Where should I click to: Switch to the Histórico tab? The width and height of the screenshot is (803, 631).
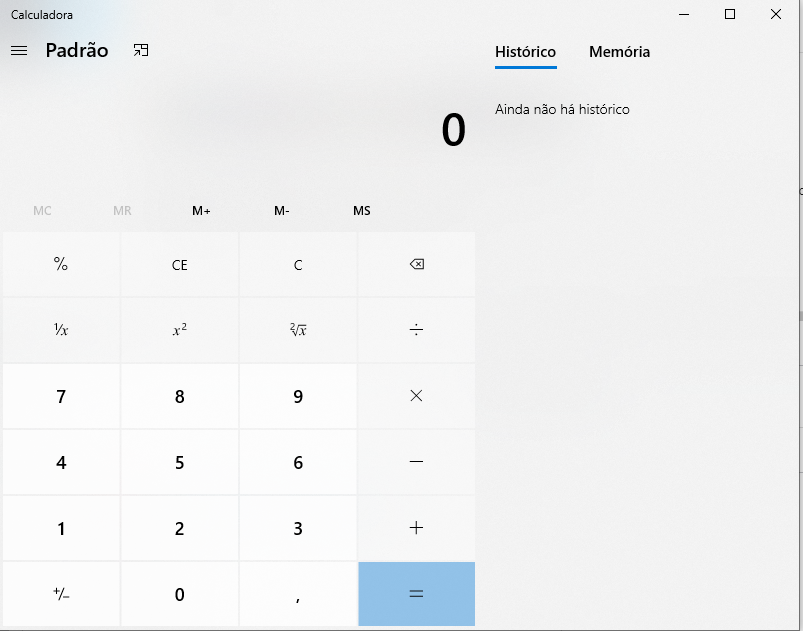tap(524, 52)
